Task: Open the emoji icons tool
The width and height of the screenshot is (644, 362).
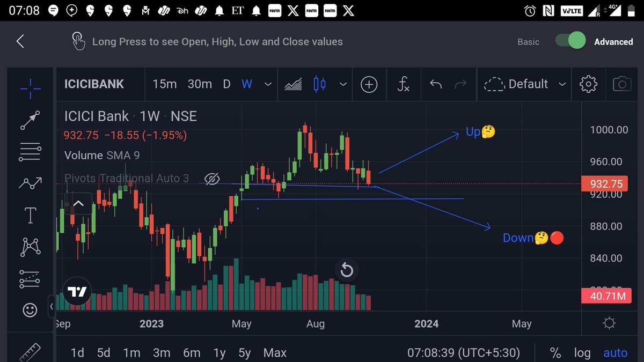Action: point(30,309)
